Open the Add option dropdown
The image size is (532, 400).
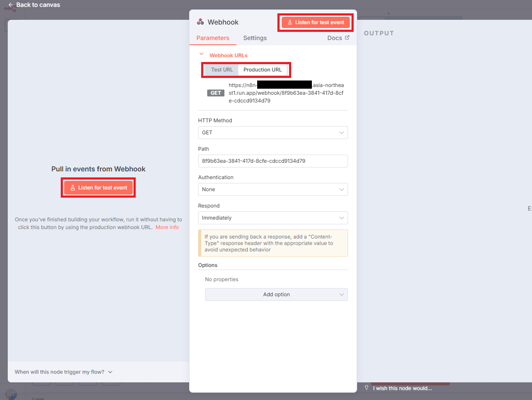coord(276,295)
